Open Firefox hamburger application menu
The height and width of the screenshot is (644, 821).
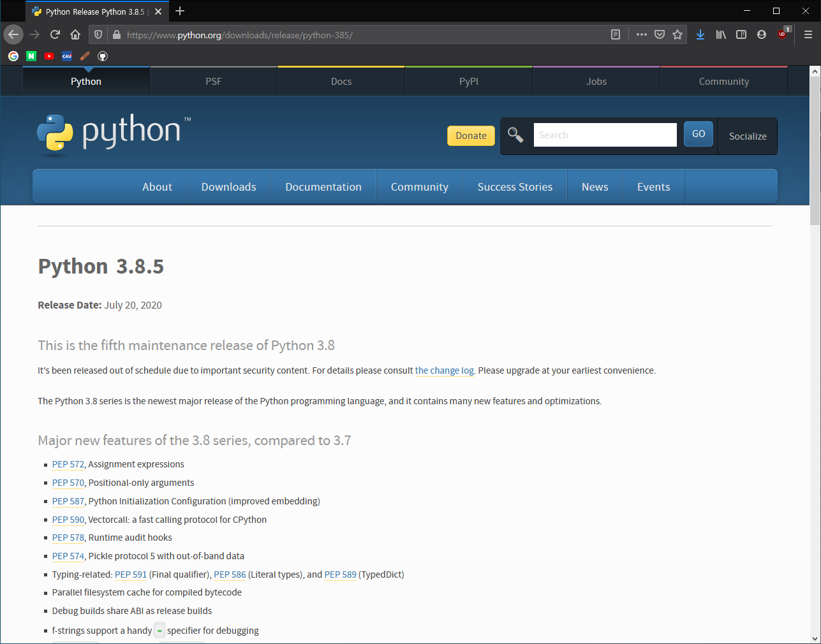pos(808,34)
